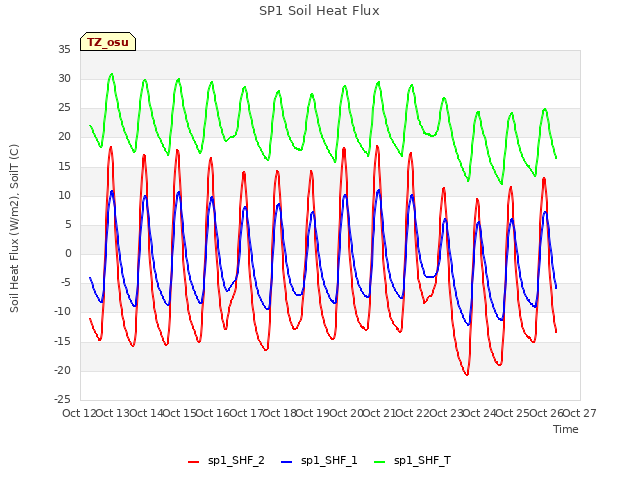Click the -25 y-axis tick label
Screen dimensions: 640x480
(62, 399)
